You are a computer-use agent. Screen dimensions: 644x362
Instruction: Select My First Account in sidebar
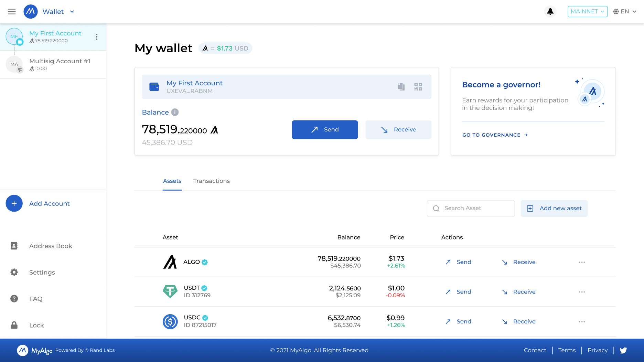[53, 37]
